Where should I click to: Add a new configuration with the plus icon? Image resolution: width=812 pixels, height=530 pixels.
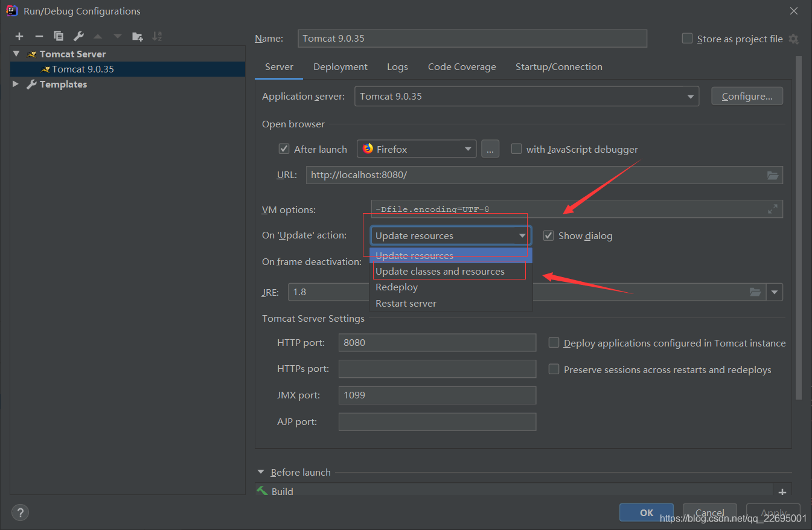[19, 36]
